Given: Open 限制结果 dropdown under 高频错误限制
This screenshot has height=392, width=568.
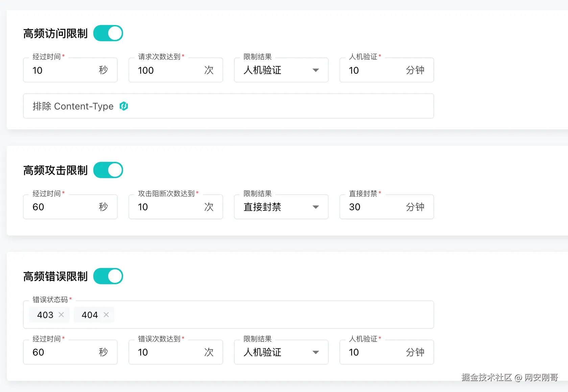Looking at the screenshot, I should click(281, 352).
